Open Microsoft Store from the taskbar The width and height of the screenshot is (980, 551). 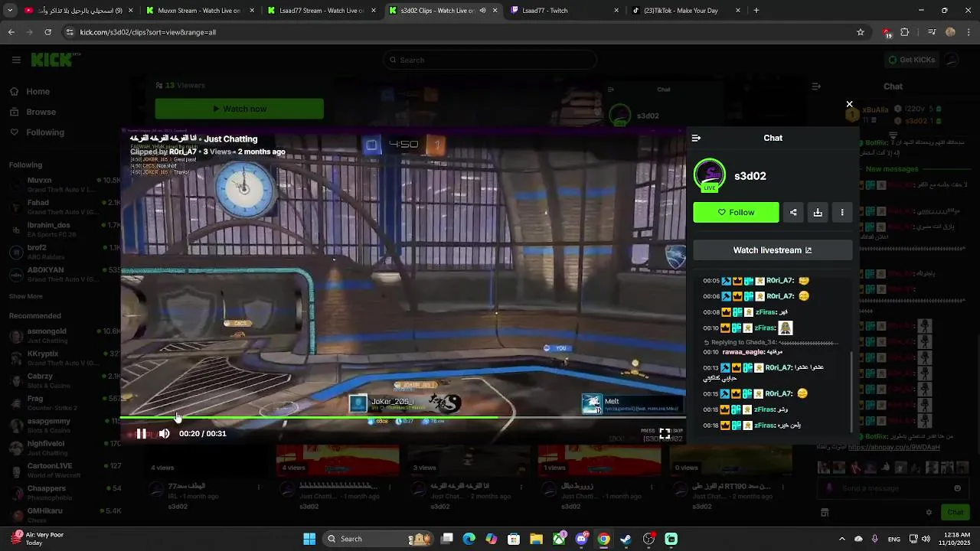514,539
